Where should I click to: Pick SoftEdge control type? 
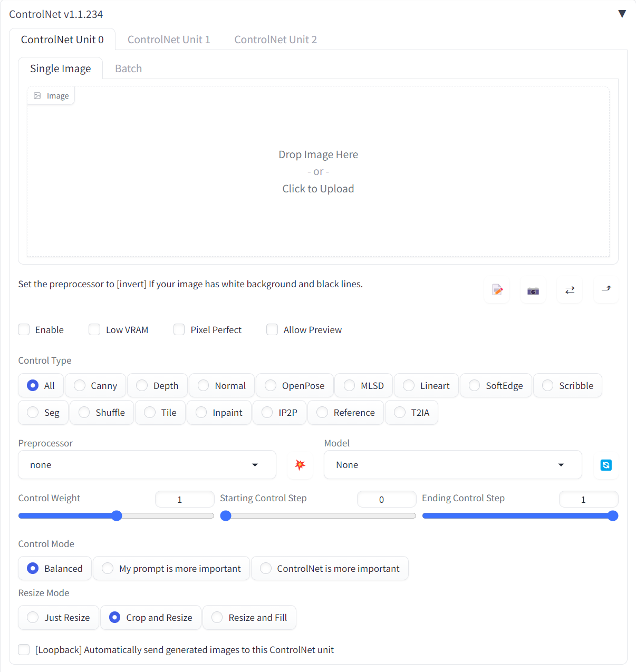pyautogui.click(x=496, y=385)
